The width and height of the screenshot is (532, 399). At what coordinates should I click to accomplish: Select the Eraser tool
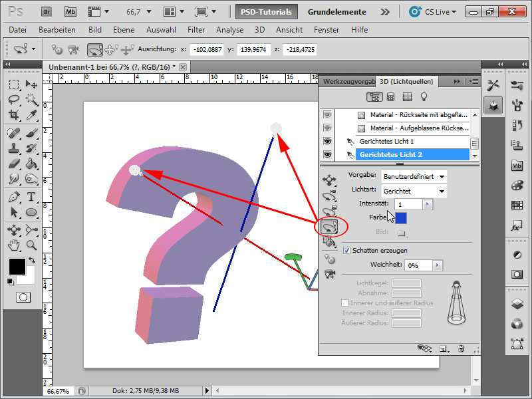coord(13,164)
